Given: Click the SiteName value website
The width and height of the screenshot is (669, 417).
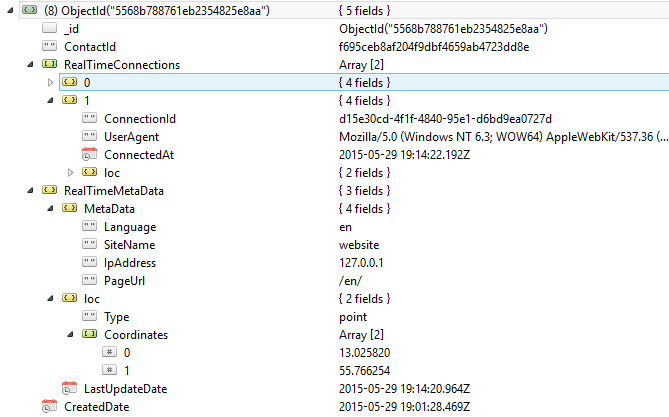Looking at the screenshot, I should [359, 245].
